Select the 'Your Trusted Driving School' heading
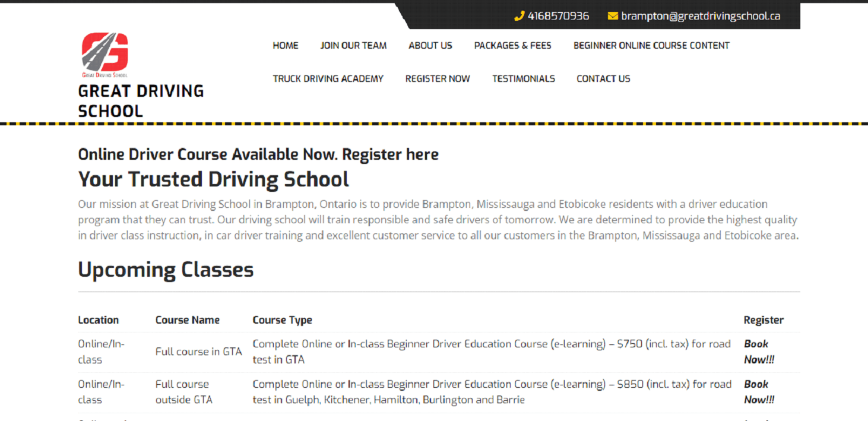The image size is (868, 421). point(214,179)
